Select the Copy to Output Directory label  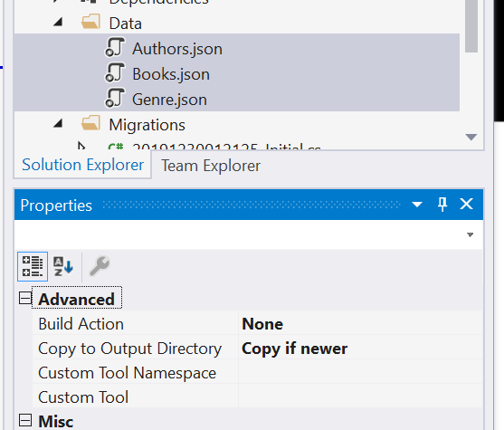point(130,349)
